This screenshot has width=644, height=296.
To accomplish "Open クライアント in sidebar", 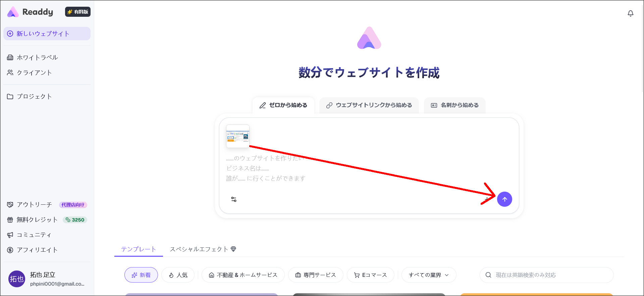I will pos(47,72).
